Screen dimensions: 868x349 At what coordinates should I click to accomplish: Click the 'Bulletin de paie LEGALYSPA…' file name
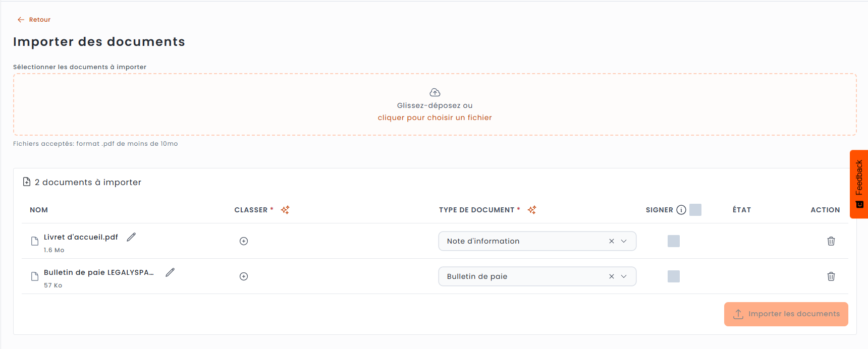coord(99,272)
